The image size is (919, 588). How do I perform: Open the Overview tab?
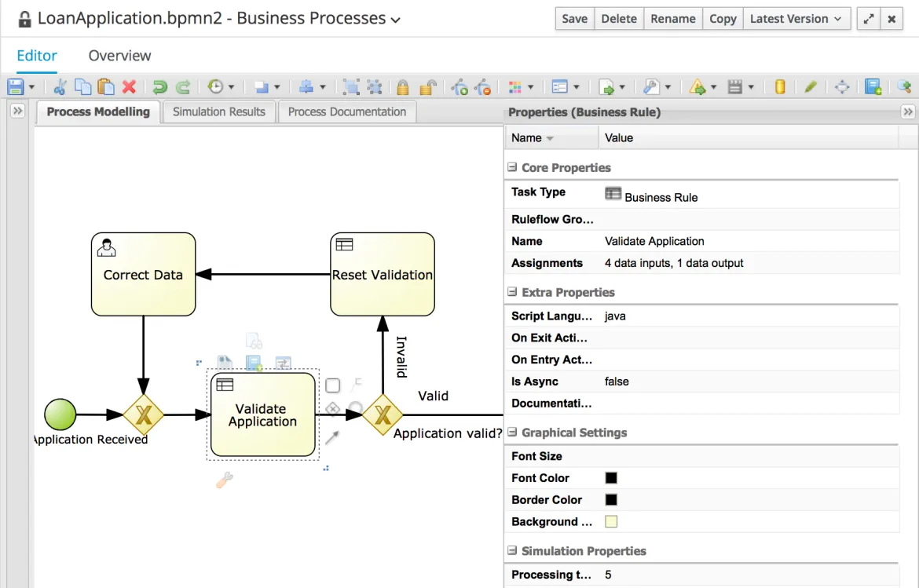[119, 56]
